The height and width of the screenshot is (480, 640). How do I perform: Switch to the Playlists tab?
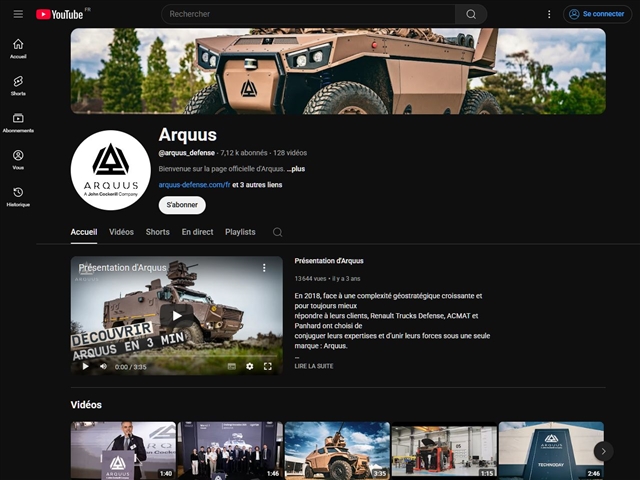click(x=240, y=232)
